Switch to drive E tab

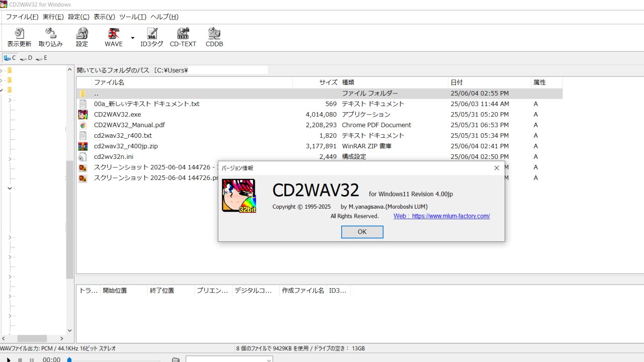click(x=42, y=58)
